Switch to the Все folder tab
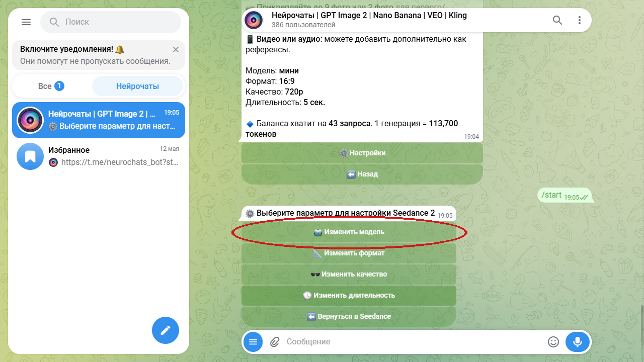644x362 pixels. [x=51, y=86]
